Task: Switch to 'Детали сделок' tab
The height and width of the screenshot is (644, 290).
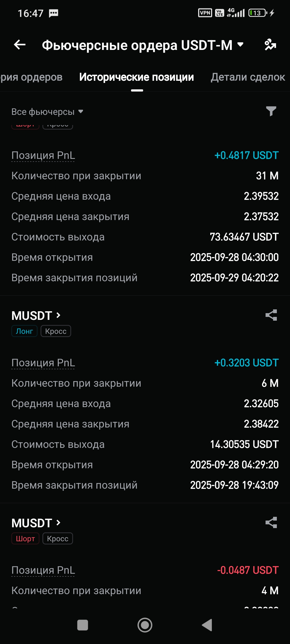Action: pos(248,77)
